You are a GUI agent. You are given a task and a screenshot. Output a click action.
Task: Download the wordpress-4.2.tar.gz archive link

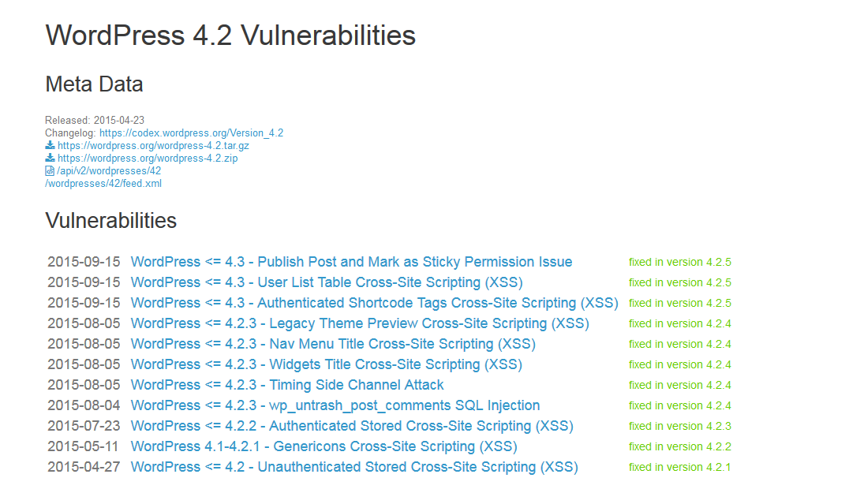coord(153,146)
